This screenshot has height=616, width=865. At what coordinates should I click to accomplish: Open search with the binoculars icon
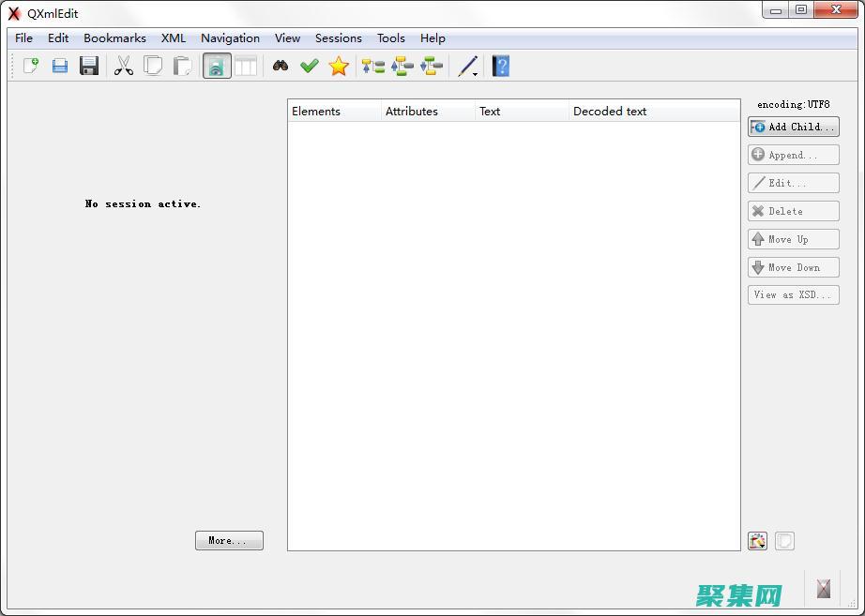281,66
